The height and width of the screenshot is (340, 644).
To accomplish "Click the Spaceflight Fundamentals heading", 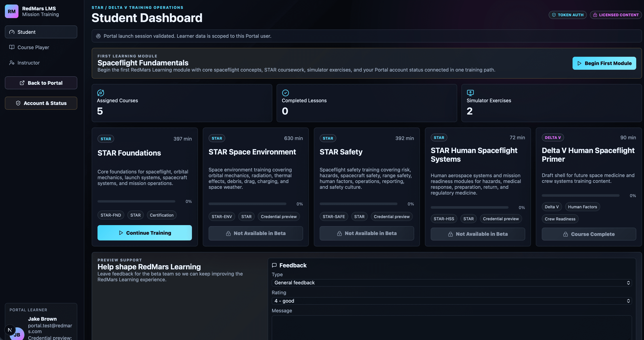I will tap(143, 63).
